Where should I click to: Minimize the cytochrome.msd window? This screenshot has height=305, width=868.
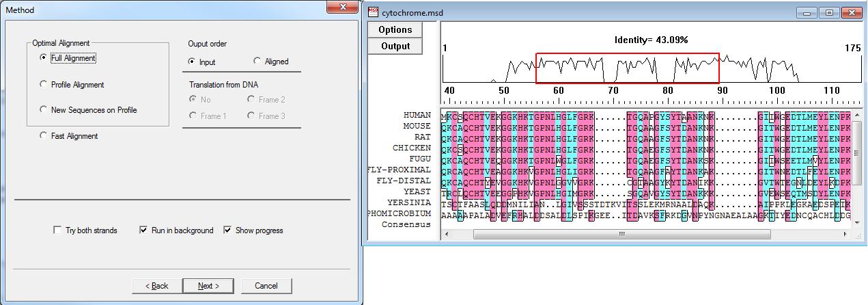point(808,12)
